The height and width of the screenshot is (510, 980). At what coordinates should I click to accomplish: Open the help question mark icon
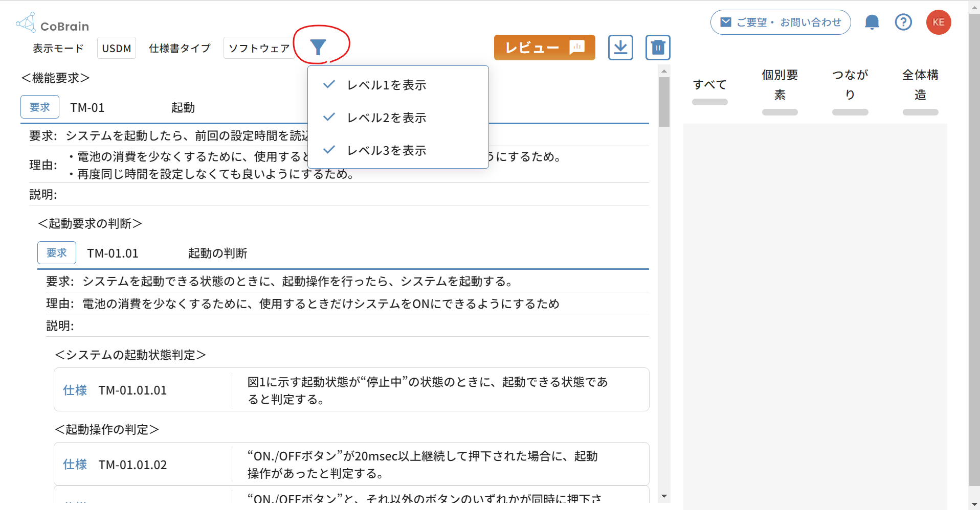click(903, 22)
